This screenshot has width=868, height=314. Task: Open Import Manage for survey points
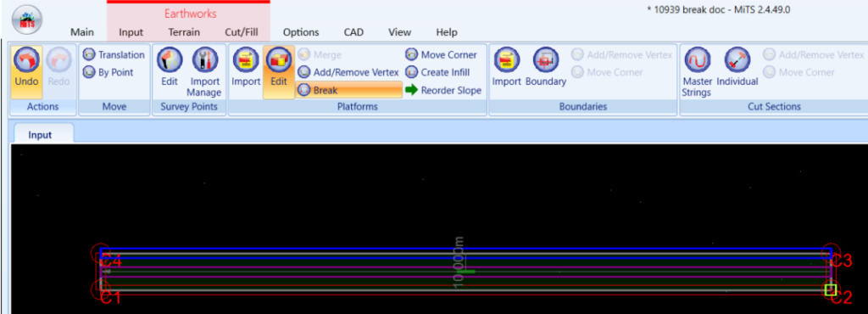(x=205, y=59)
